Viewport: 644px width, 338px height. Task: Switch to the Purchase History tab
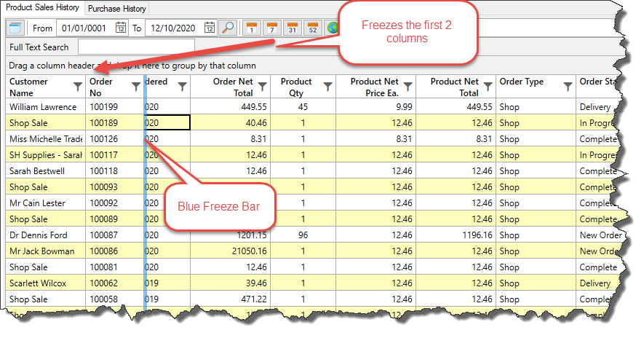pyautogui.click(x=117, y=9)
